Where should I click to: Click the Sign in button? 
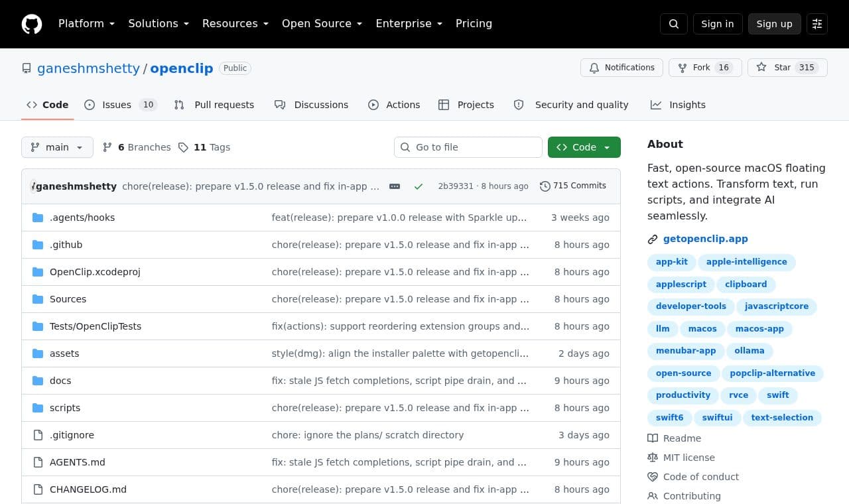(x=718, y=24)
